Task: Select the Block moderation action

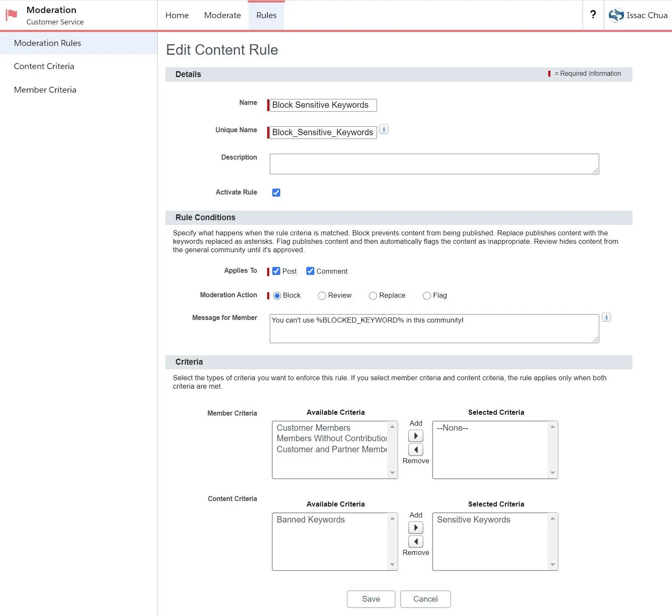Action: pyautogui.click(x=277, y=296)
